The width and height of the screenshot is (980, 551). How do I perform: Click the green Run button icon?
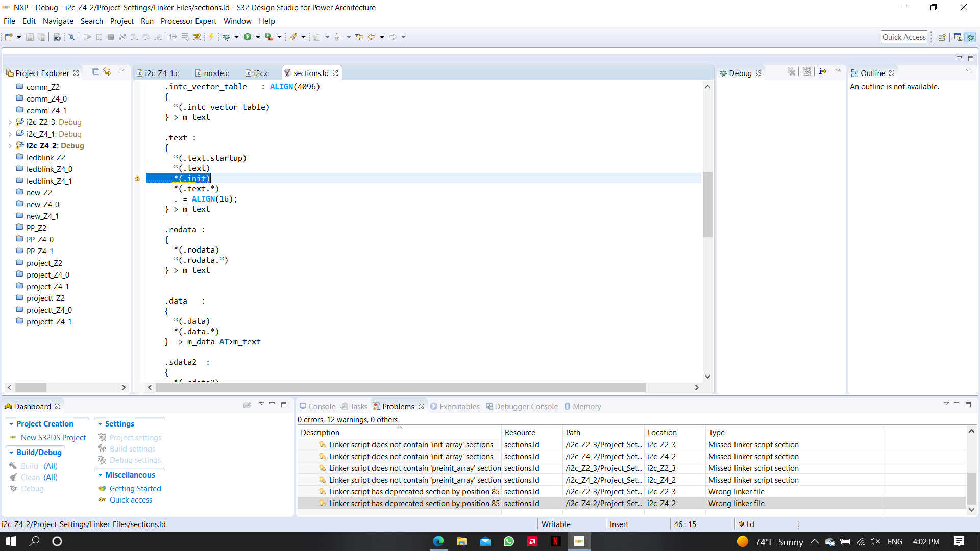pos(248,37)
